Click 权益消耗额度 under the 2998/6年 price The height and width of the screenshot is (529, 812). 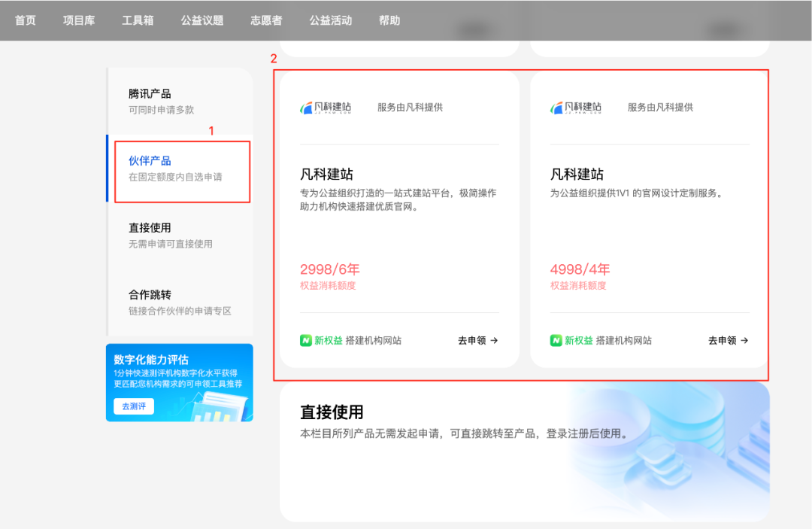coord(328,285)
